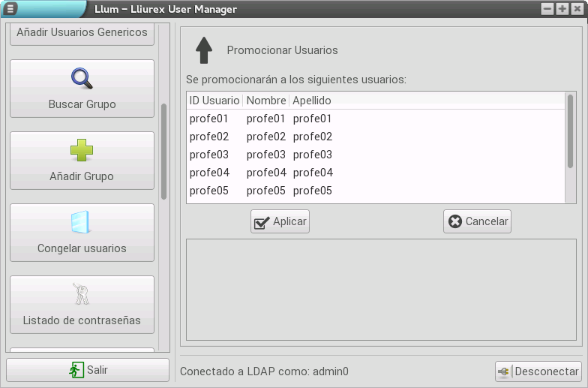588x388 pixels.
Task: Select user row profe01
Action: point(375,119)
